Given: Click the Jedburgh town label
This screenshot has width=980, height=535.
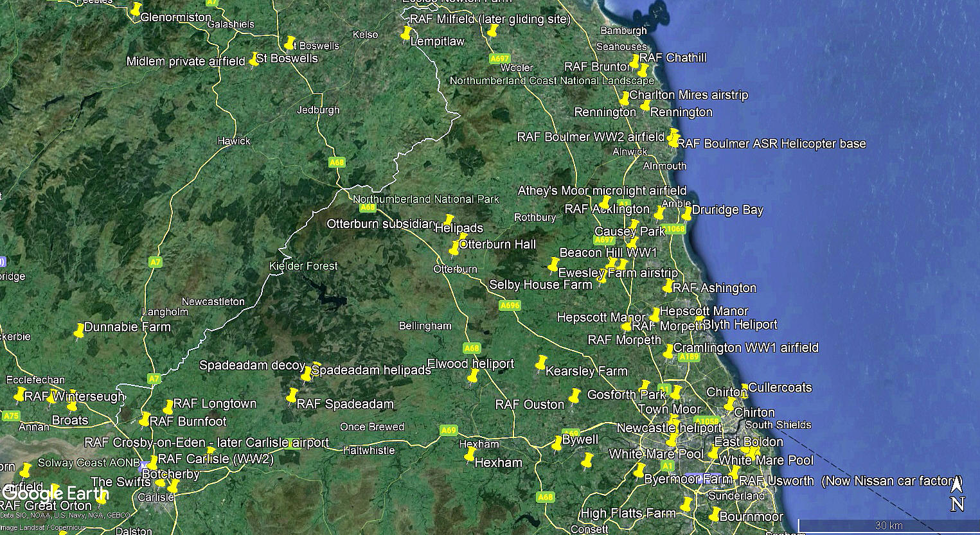Looking at the screenshot, I should [x=318, y=110].
